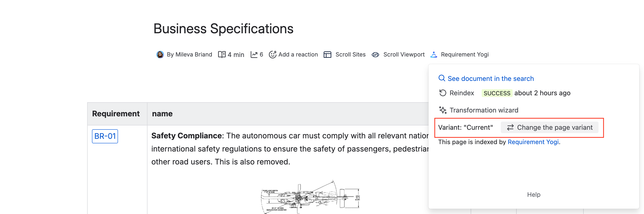
Task: Click the add reaction smiley icon
Action: coord(272,55)
